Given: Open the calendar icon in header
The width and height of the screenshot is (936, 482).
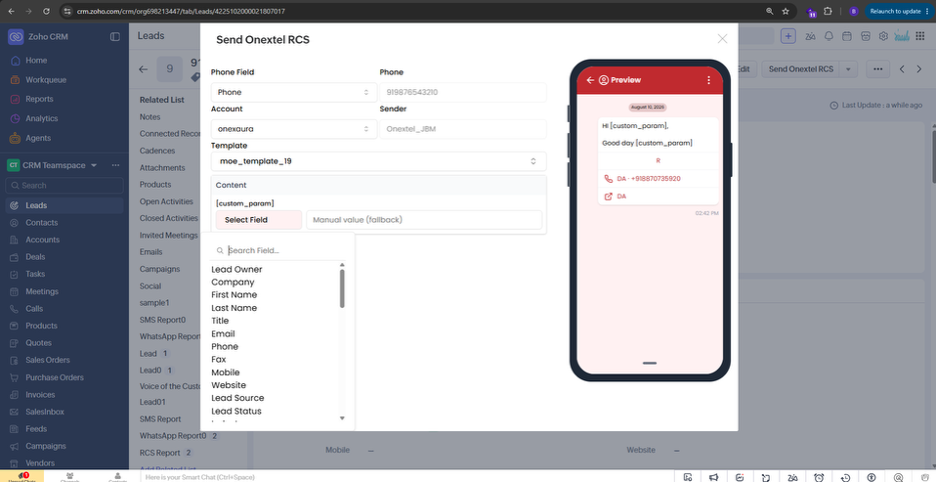Looking at the screenshot, I should (x=846, y=36).
